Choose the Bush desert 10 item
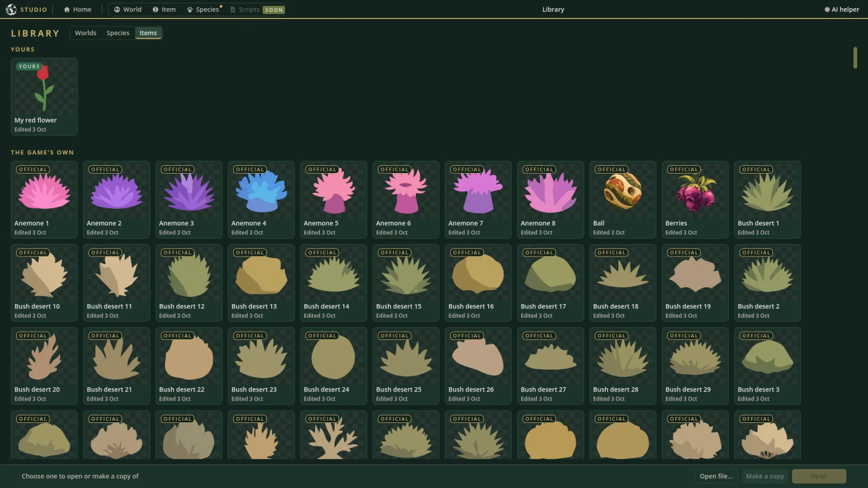 point(44,282)
